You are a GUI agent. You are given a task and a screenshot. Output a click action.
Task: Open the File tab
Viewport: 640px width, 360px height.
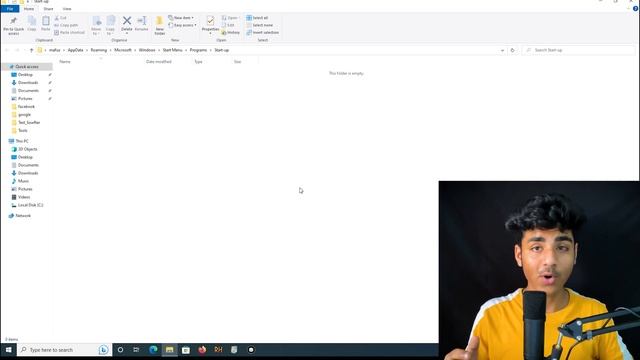(x=10, y=9)
